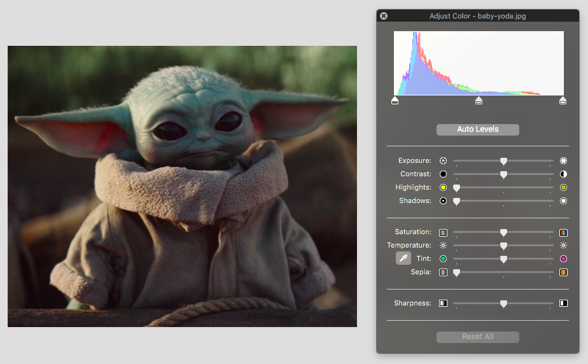
Task: Click the black point histogram handle
Action: 395,101
